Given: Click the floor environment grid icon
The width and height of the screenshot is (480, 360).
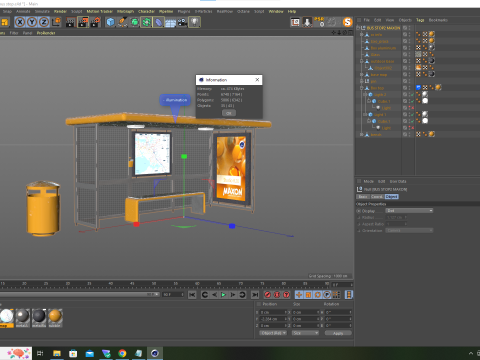Looking at the screenshot, I should [170, 23].
